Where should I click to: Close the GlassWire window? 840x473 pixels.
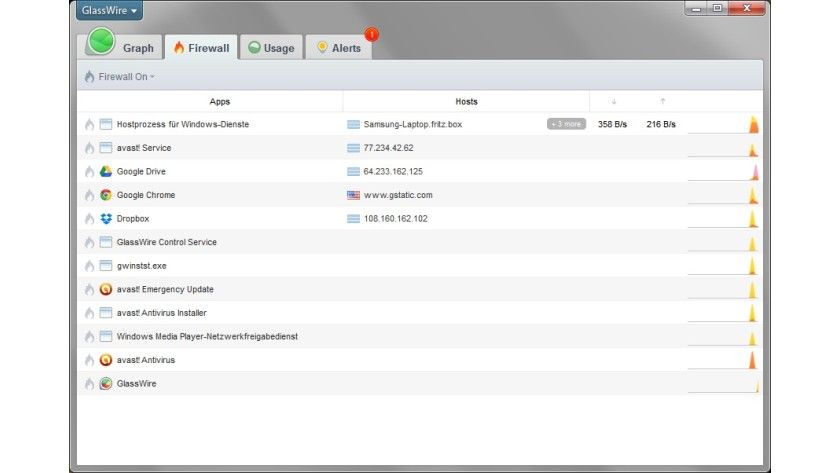coord(747,9)
